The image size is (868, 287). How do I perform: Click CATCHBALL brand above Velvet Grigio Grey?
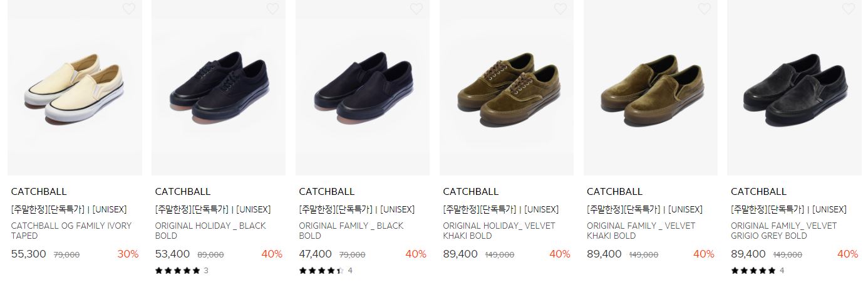758,192
